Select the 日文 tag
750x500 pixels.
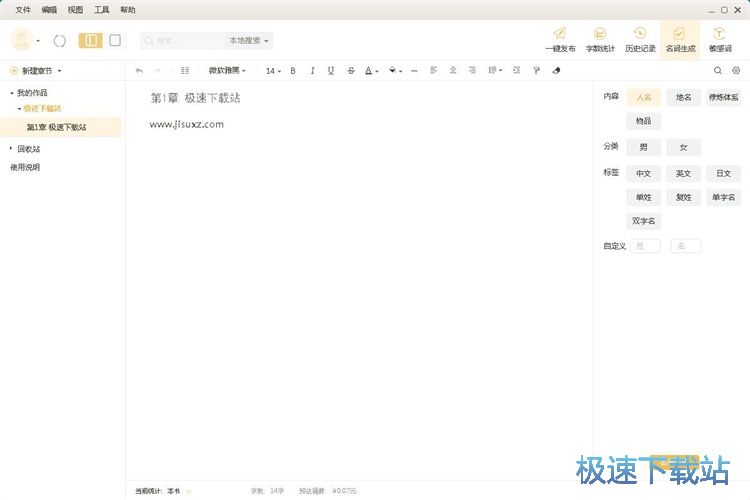723,174
